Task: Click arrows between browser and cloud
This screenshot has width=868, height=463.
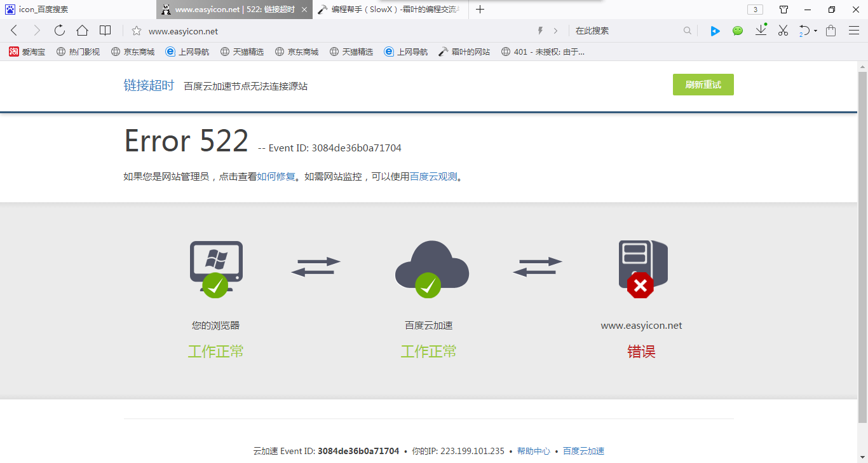Action: pyautogui.click(x=316, y=266)
